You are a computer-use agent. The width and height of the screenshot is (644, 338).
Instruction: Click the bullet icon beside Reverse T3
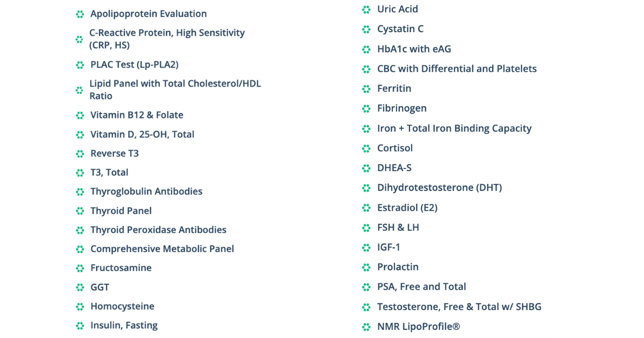click(x=80, y=154)
